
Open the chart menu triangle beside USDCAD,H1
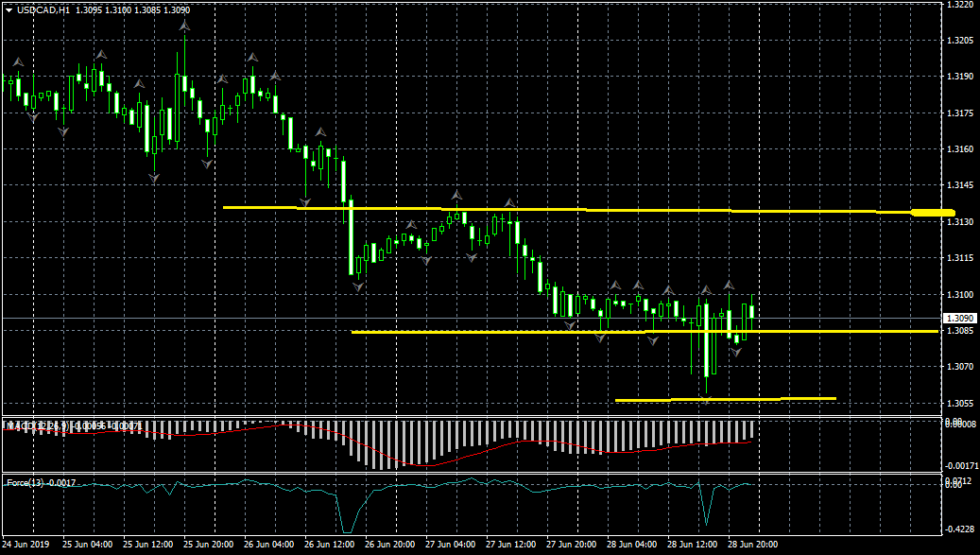tap(9, 9)
